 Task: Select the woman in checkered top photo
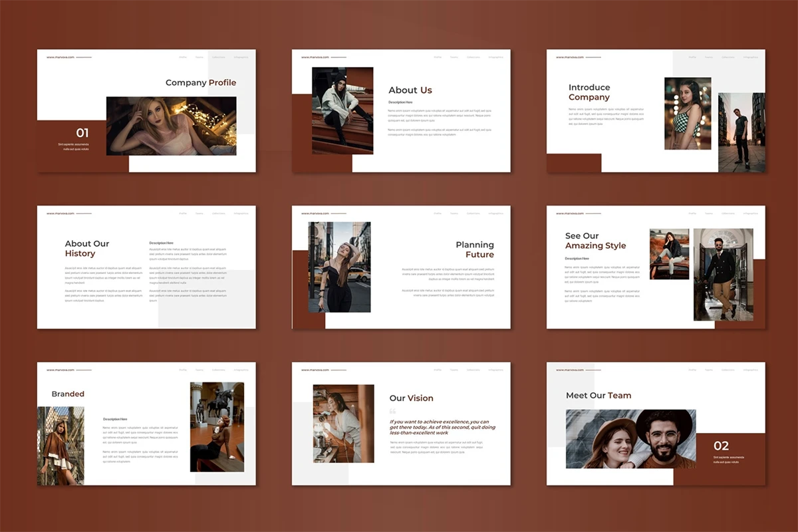tap(688, 114)
